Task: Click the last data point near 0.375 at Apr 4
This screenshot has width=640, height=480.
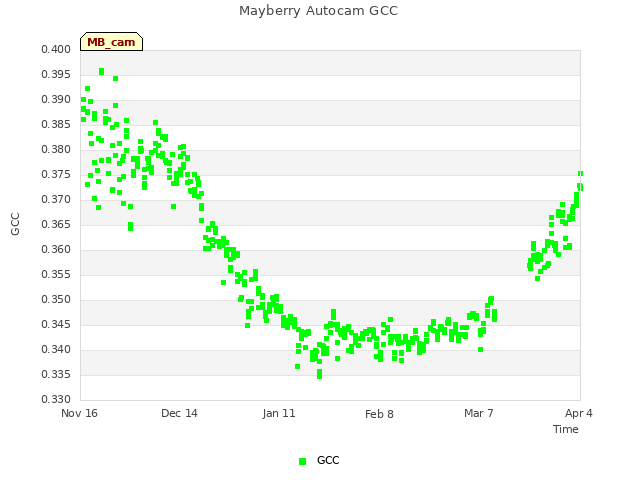Action: click(x=580, y=173)
